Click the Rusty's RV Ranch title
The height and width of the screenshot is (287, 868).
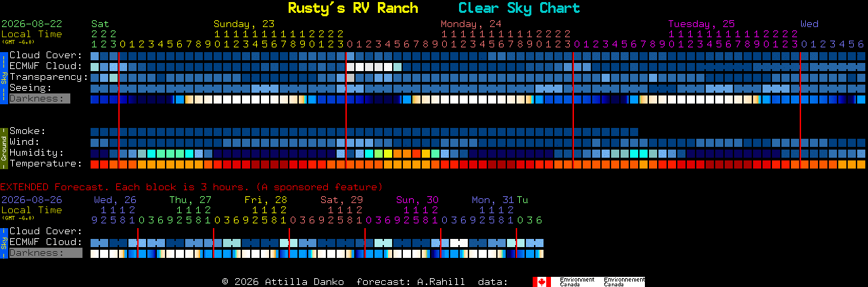click(x=353, y=8)
